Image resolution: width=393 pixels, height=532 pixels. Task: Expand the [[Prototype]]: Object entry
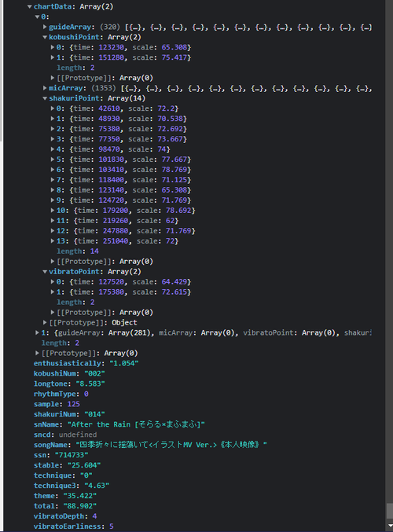(x=45, y=322)
